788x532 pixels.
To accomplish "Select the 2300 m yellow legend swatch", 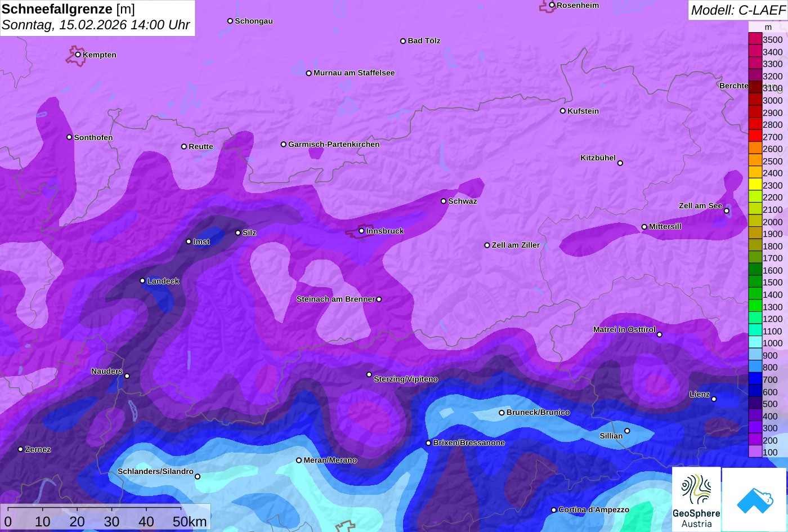I will (x=755, y=184).
